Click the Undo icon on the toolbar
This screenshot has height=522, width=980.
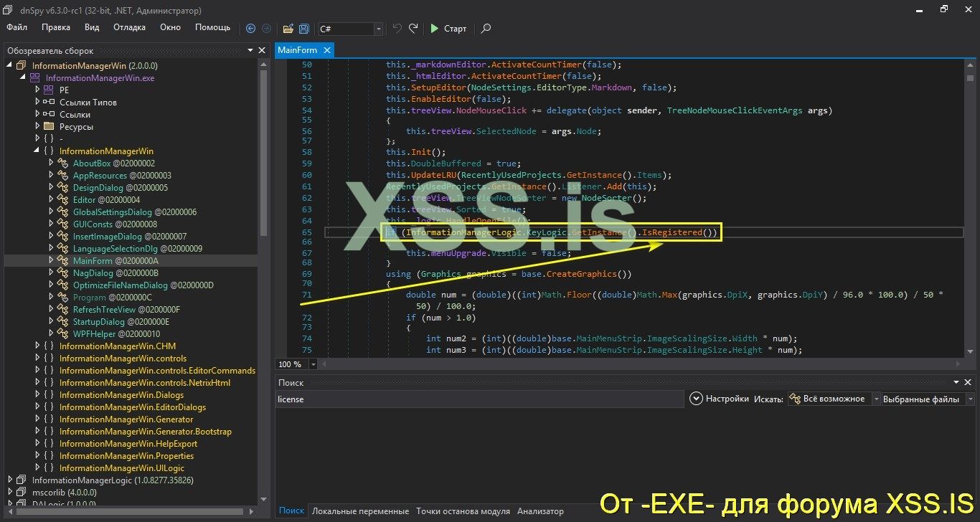pos(396,29)
